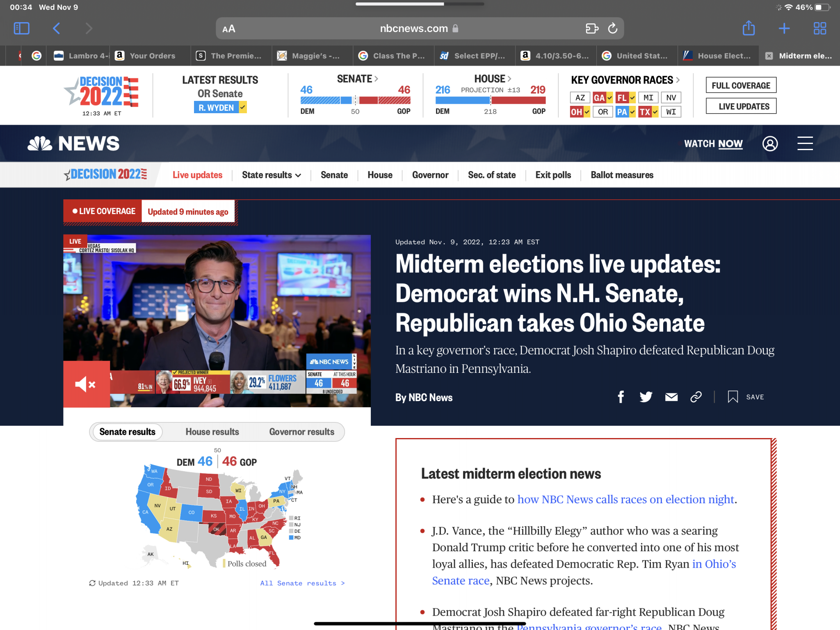The image size is (840, 630).
Task: Open the tab overview grid icon
Action: point(819,28)
